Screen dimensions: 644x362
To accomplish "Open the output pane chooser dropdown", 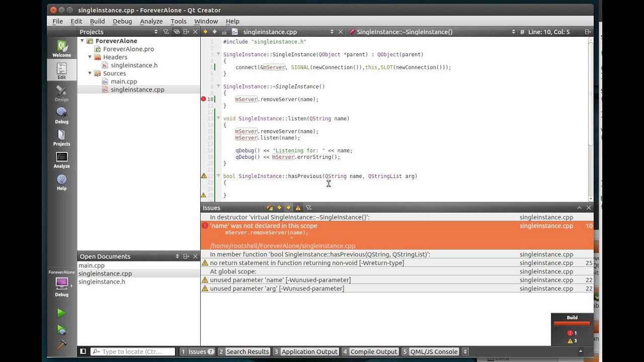I will click(x=465, y=351).
